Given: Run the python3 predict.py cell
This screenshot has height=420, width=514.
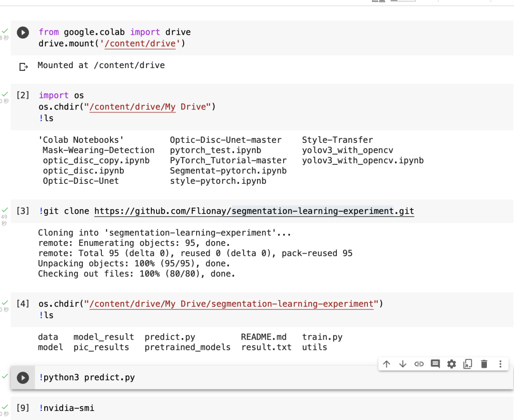Looking at the screenshot, I should pyautogui.click(x=23, y=378).
